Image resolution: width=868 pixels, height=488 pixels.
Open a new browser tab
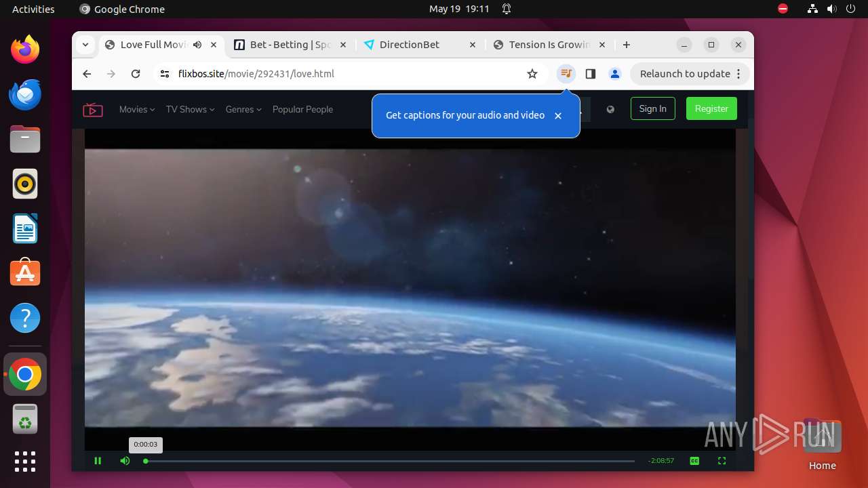627,45
